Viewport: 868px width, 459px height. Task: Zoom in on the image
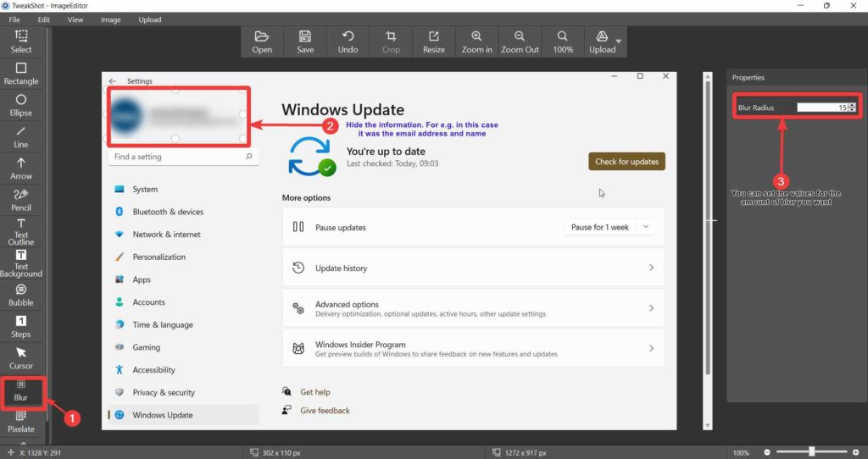pos(476,42)
